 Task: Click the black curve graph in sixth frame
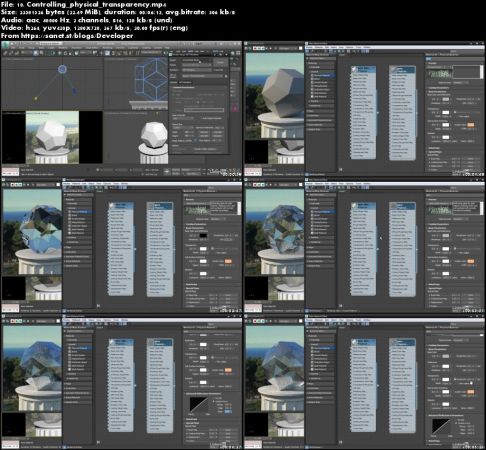[441, 427]
